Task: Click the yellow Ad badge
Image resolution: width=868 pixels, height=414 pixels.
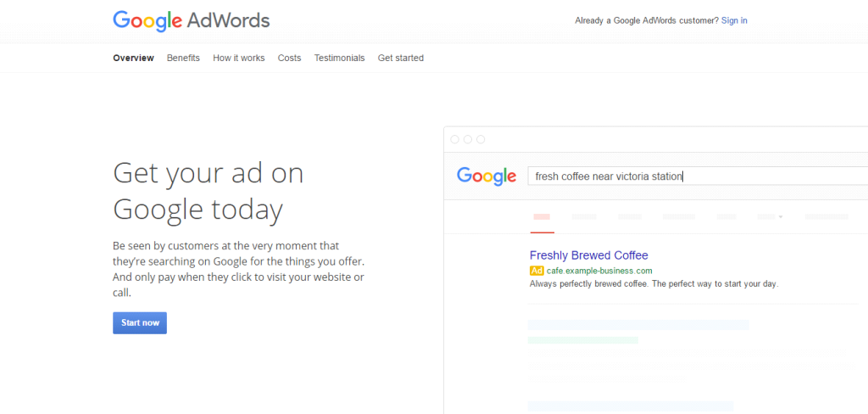Action: (537, 271)
